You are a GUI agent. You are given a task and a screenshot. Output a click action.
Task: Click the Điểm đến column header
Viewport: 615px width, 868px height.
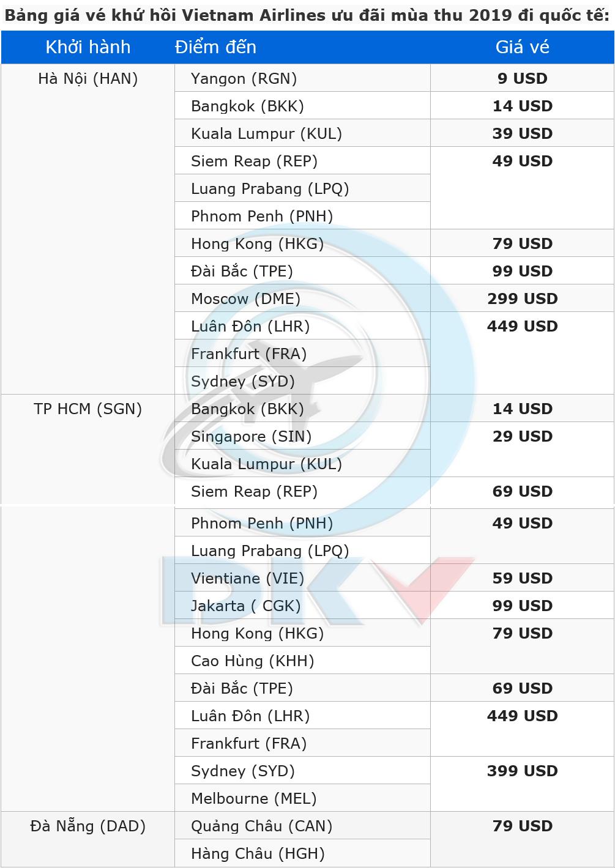(215, 47)
